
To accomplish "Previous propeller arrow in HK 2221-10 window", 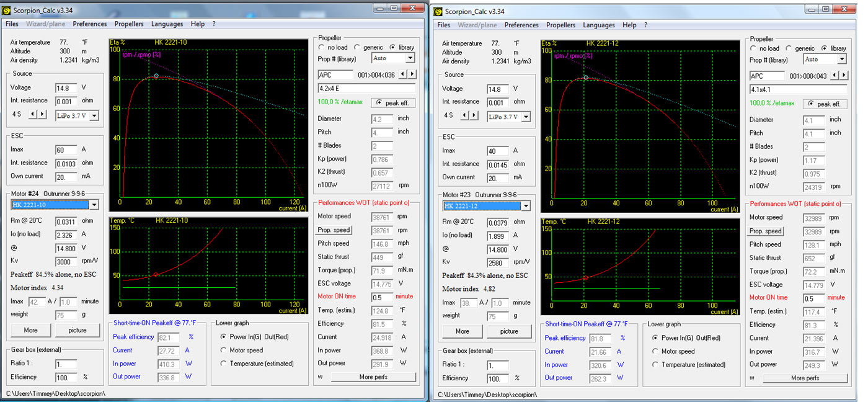I will [x=402, y=74].
